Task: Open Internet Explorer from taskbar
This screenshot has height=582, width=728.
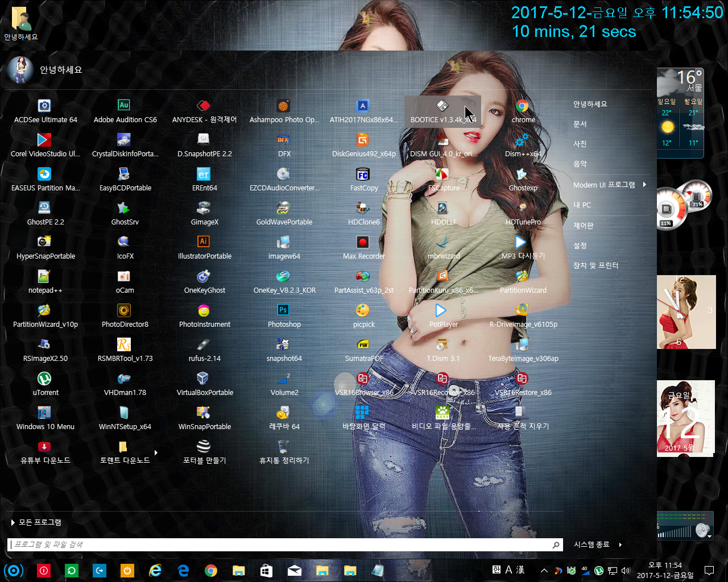Action: [155, 571]
